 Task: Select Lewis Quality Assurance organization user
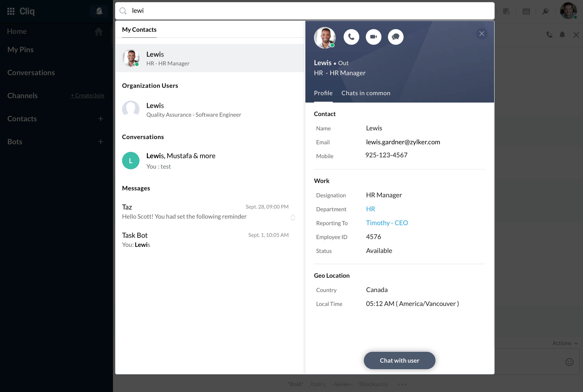194,110
